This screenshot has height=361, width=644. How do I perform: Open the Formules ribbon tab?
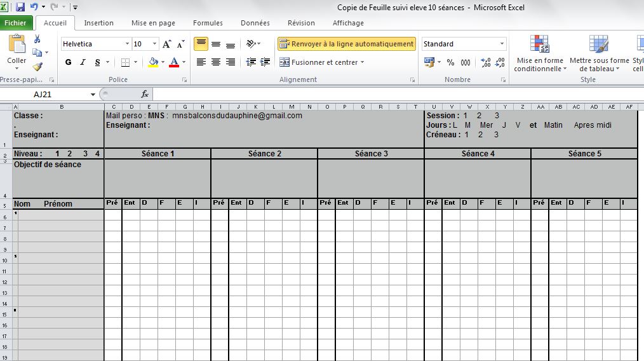[x=208, y=23]
